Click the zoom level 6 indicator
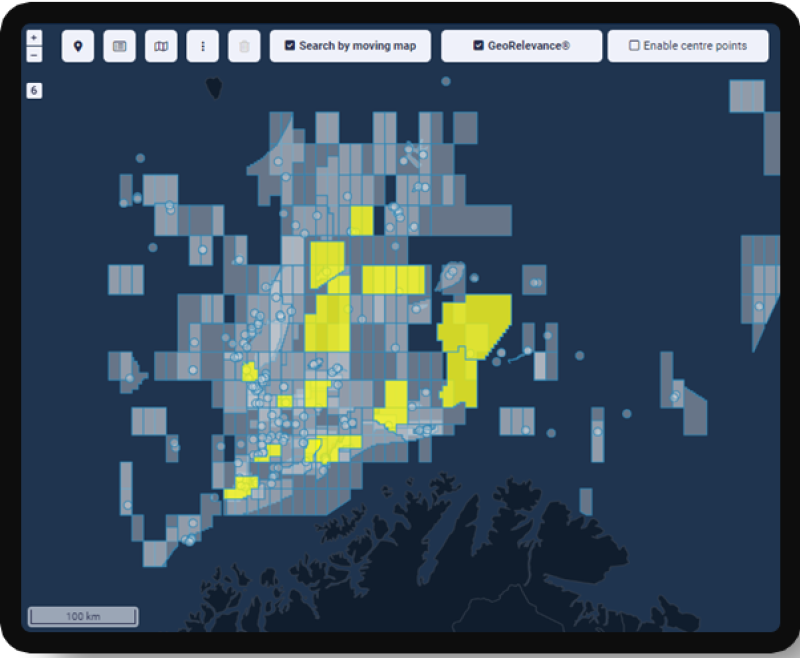 click(x=35, y=90)
